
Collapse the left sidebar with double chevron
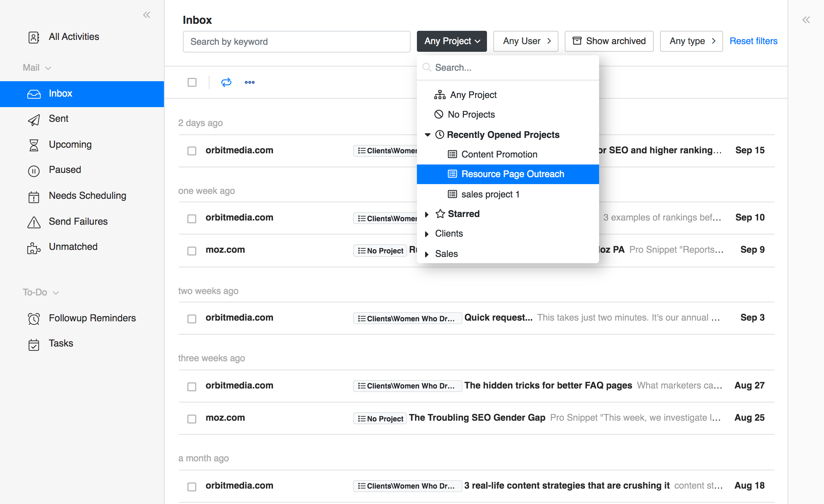point(146,15)
